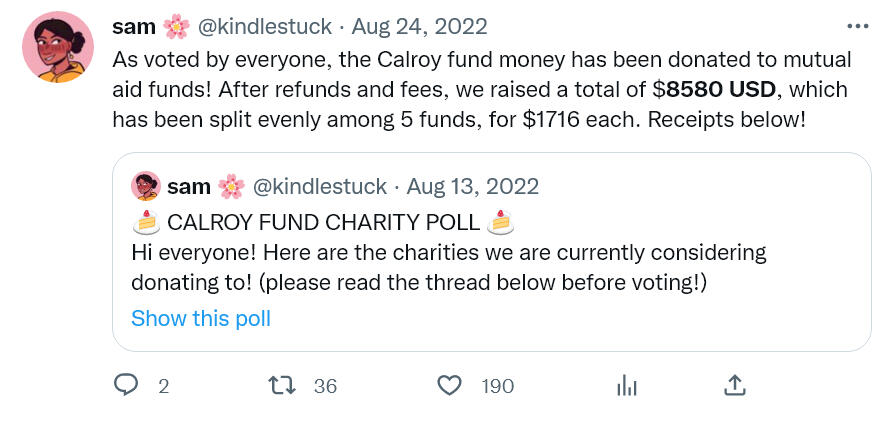Open the three-dot more options menu
Image resolution: width=894 pixels, height=427 pixels.
tap(858, 26)
